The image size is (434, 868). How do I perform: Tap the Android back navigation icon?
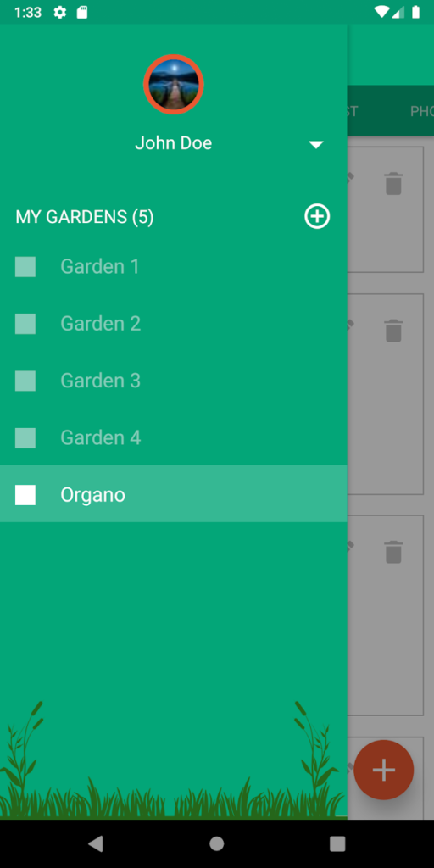[96, 843]
